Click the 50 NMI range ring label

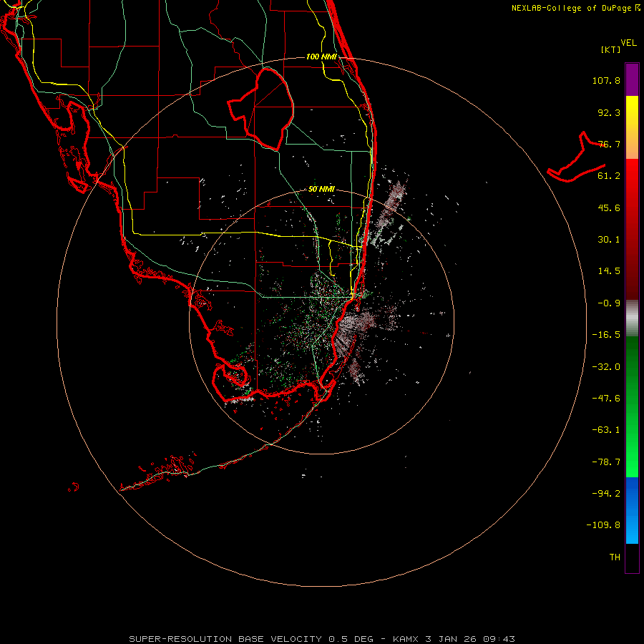point(321,190)
